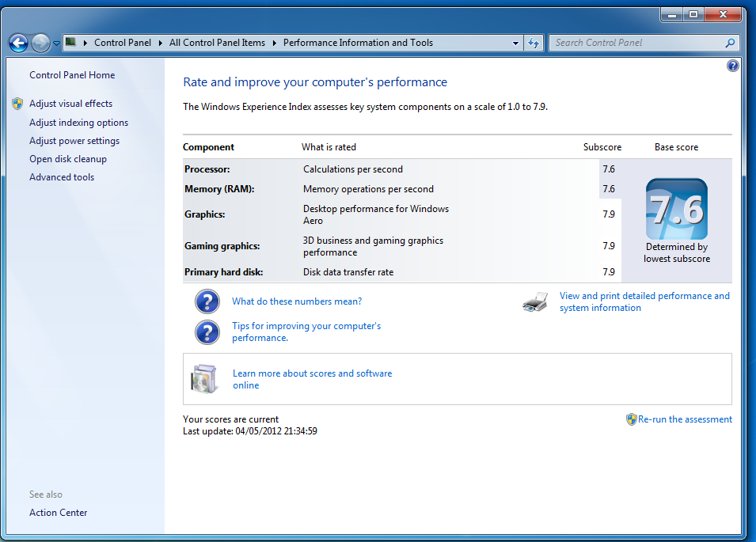Click Re-run the assessment

(x=685, y=419)
